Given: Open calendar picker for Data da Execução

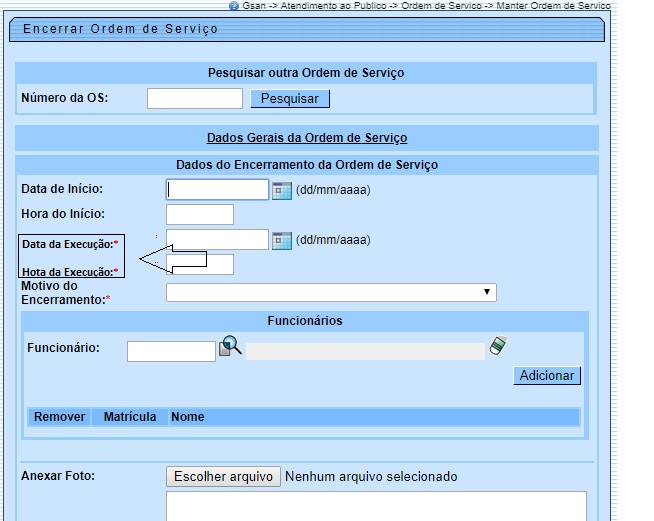Looking at the screenshot, I should pos(282,240).
